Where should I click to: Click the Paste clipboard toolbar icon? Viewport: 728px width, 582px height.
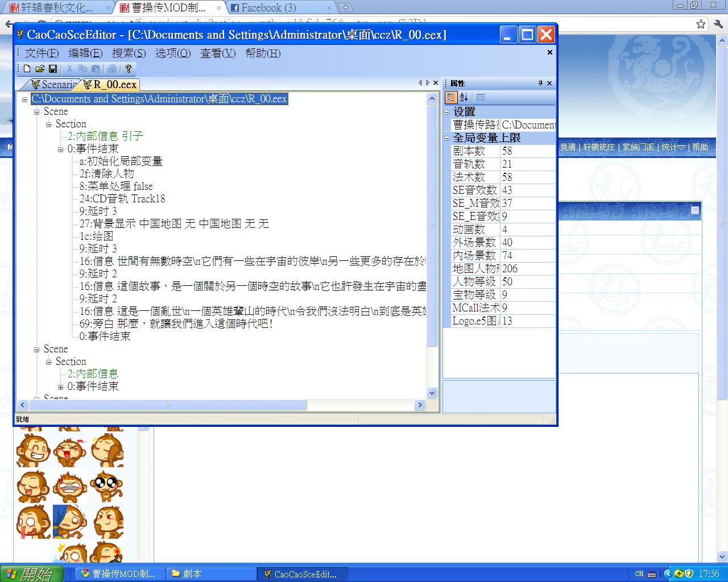coord(96,69)
